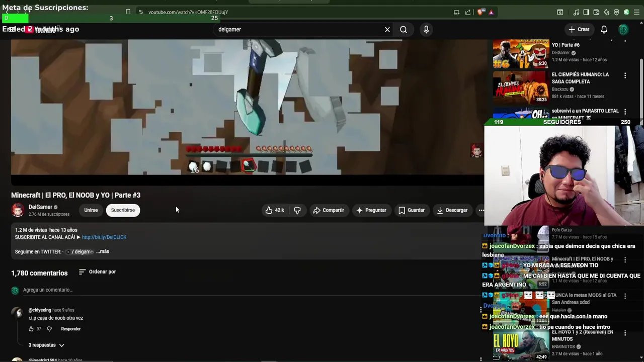Click video title 'Minecraft | El PRO, El NOOB y YO | Parte #3'
Viewport: 644px width, 362px height.
[x=76, y=195]
